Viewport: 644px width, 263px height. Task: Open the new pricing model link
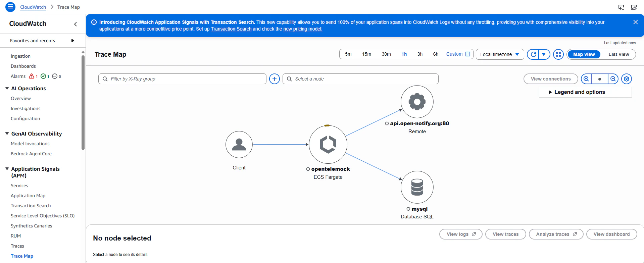click(x=303, y=29)
